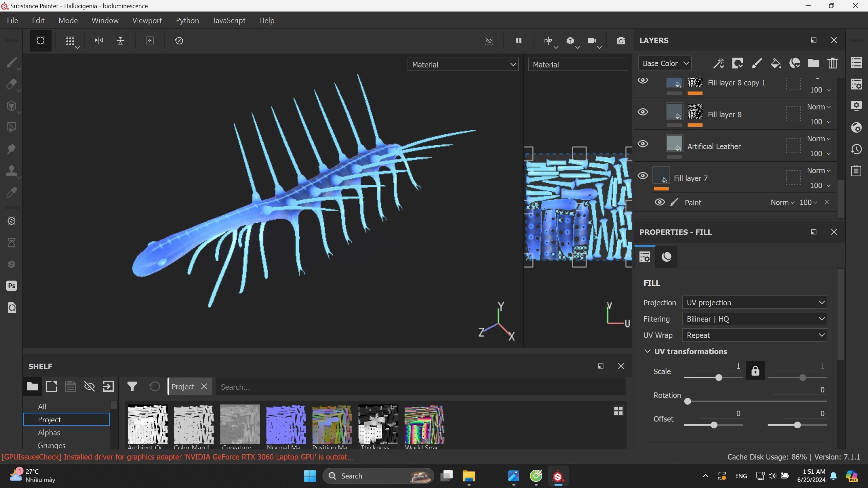
Task: Click the symmetry toolbar button
Action: (548, 41)
